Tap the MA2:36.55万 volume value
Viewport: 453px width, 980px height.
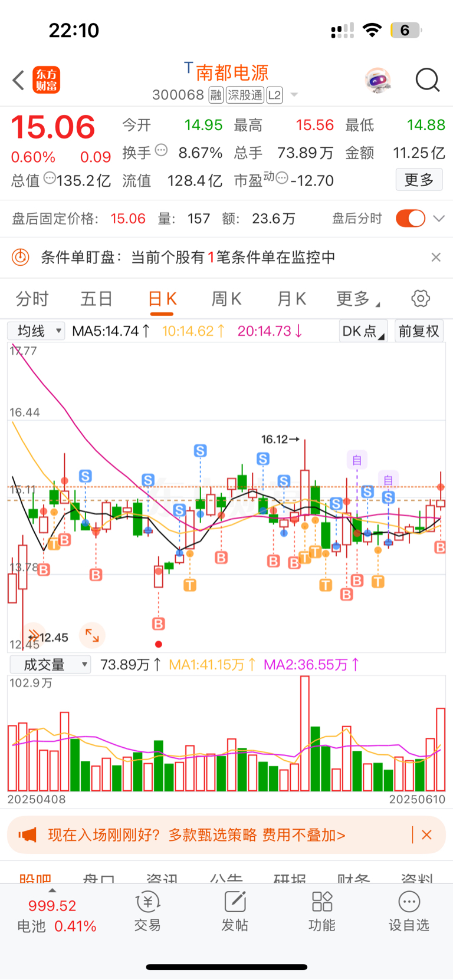click(x=311, y=665)
